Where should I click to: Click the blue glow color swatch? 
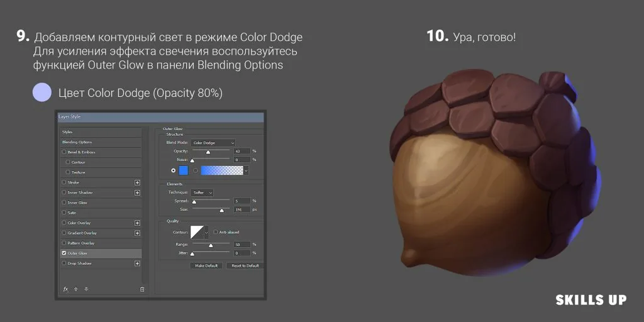click(184, 170)
